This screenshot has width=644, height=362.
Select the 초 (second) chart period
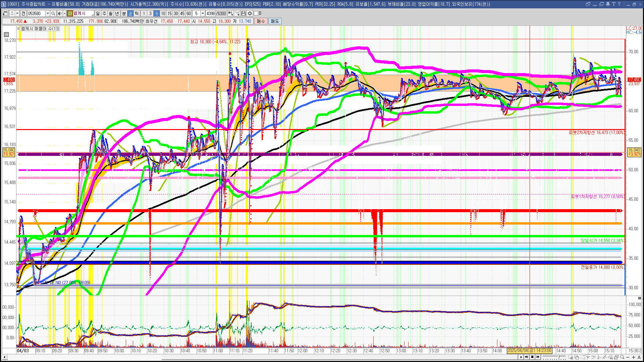point(130,13)
